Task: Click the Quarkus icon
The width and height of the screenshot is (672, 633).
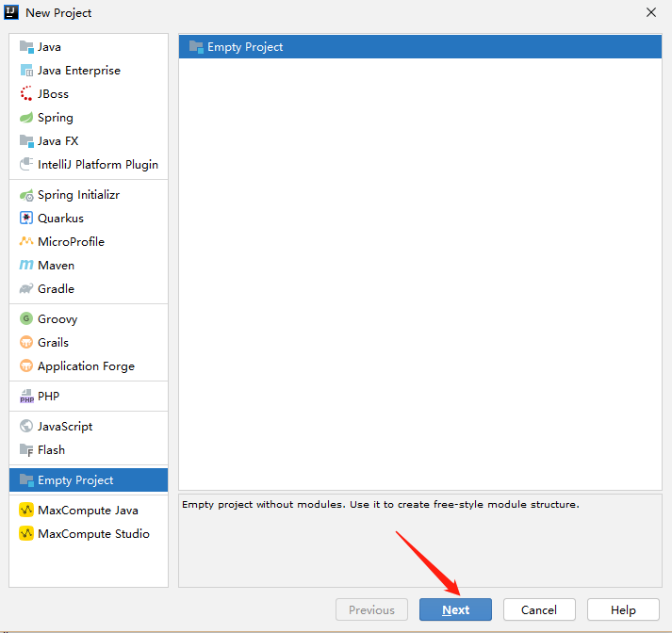Action: [26, 218]
